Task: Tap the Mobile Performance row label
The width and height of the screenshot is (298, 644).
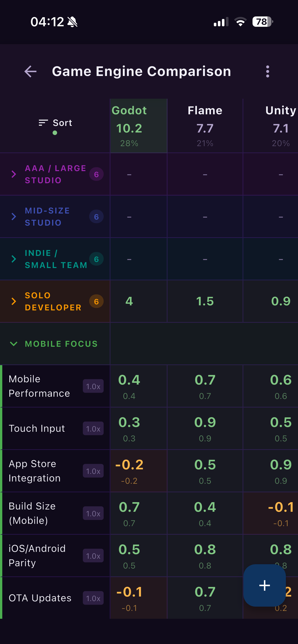Action: 39,386
